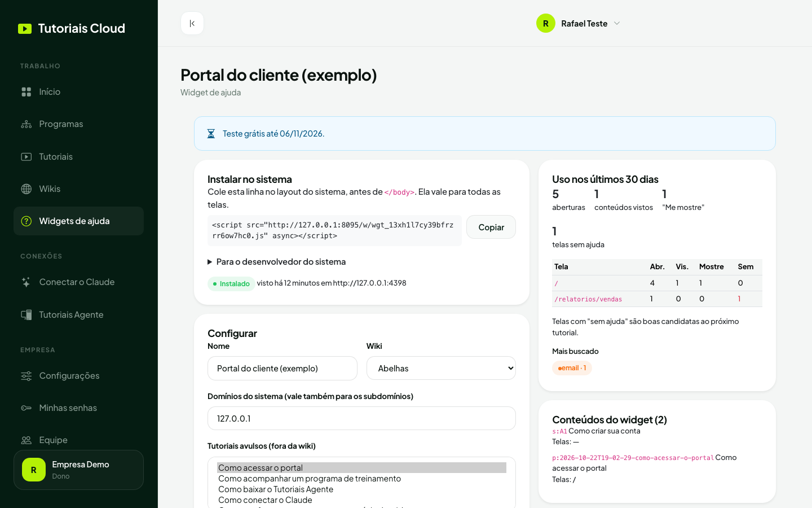Click the Empresa Demo avatar badge

coord(34,470)
